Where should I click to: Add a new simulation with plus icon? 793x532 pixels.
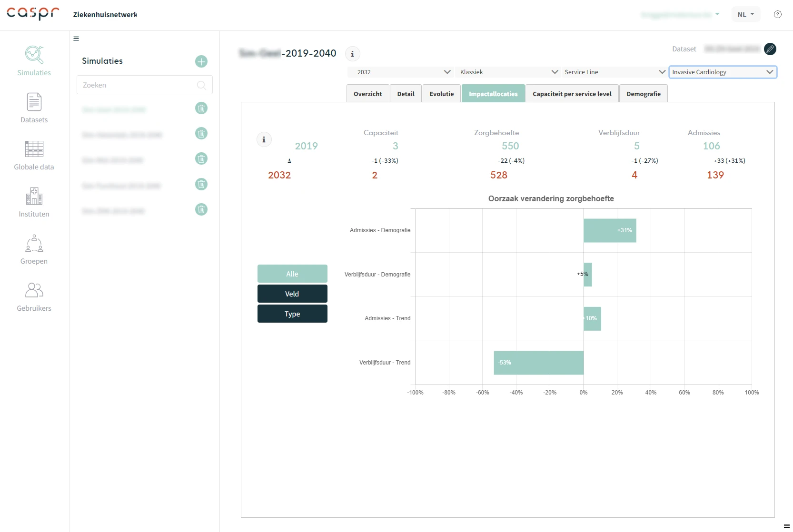point(201,61)
